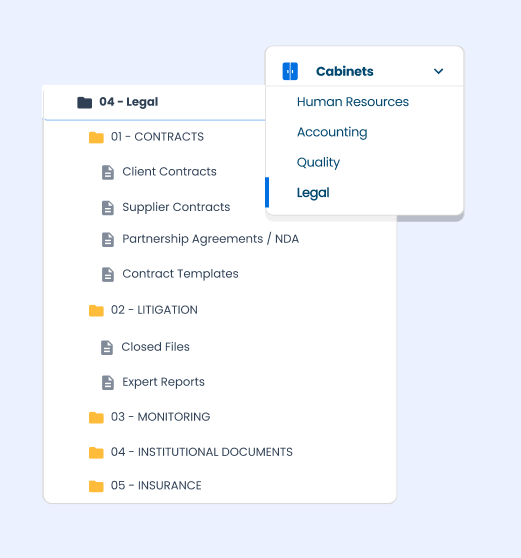
Task: Select Accounting cabinet
Action: tap(332, 132)
